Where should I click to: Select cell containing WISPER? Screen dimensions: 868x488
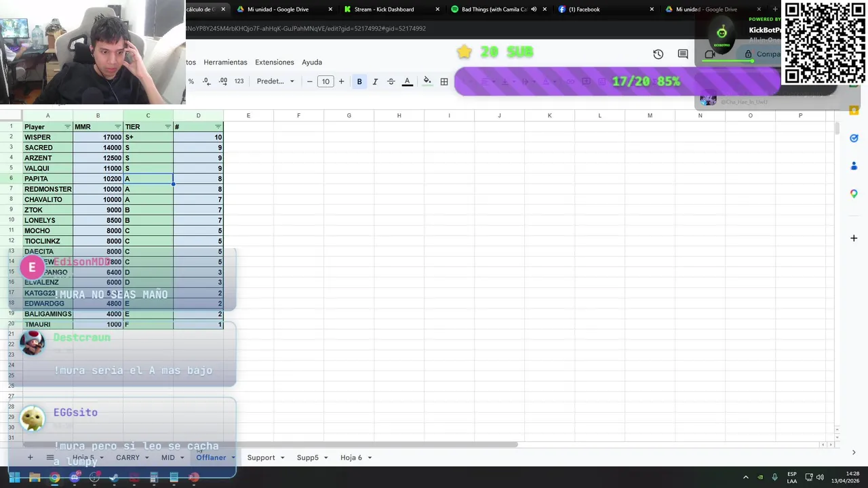click(x=47, y=137)
